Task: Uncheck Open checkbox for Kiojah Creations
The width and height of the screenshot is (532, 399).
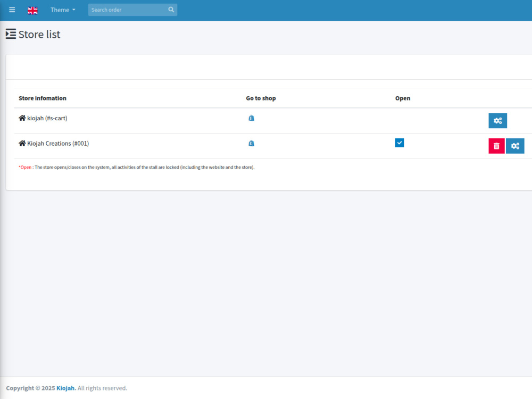Action: [x=400, y=143]
